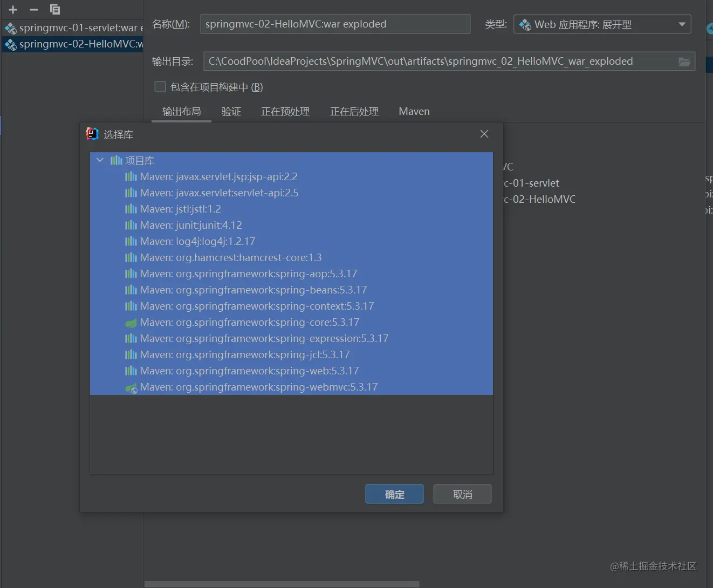
Task: Click library icon beside spring-aop:5.3.17
Action: [131, 274]
